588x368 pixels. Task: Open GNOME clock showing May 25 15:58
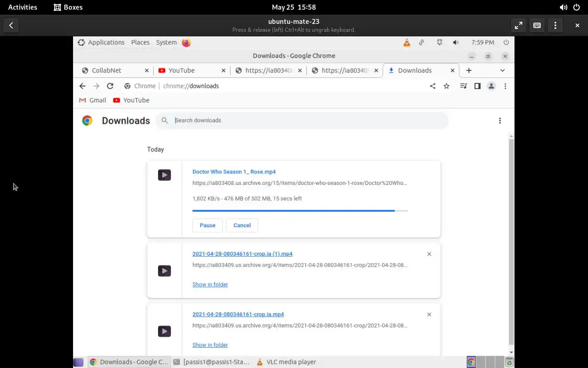(x=294, y=7)
